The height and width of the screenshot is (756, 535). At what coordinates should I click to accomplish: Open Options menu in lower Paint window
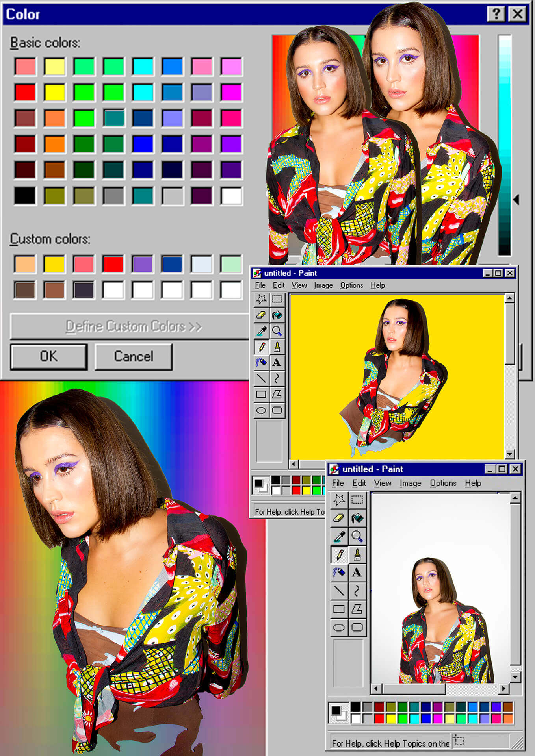tap(443, 483)
